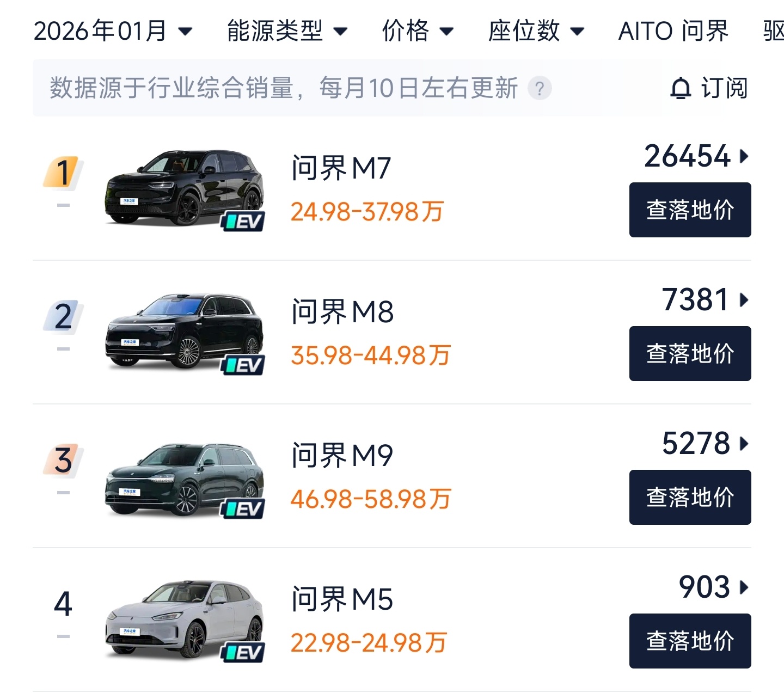784x693 pixels.
Task: Expand the 能源类型 filter dropdown
Action: pyautogui.click(x=287, y=31)
